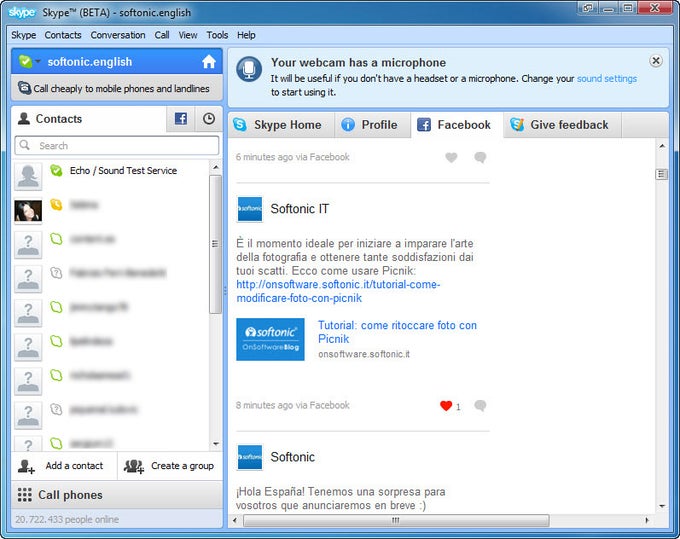Switch to the Profile tab
Image resolution: width=680 pixels, height=539 pixels.
372,125
